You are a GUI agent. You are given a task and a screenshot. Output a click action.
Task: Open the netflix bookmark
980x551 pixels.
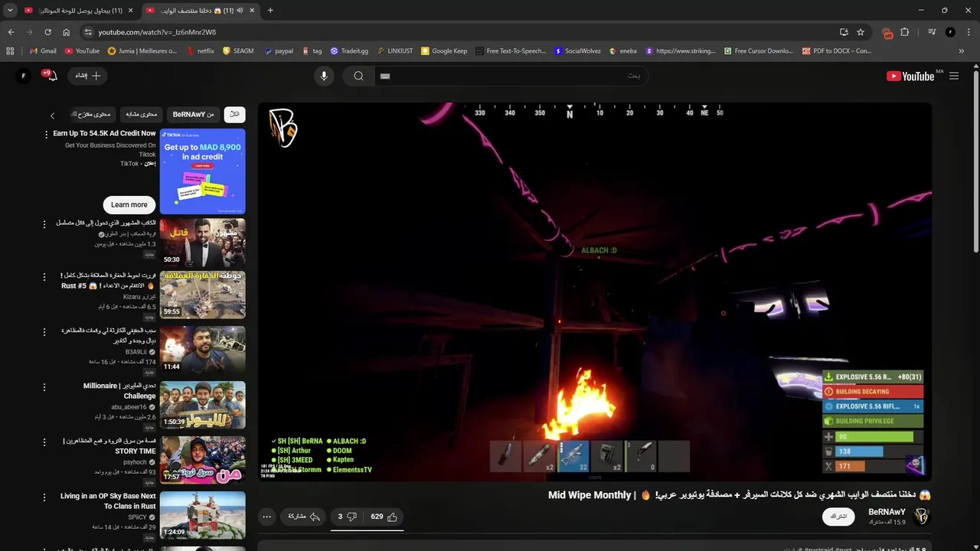pos(200,51)
